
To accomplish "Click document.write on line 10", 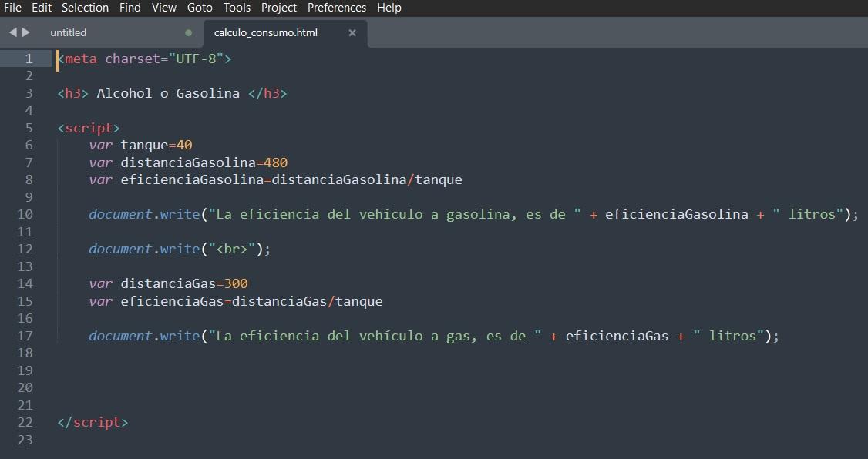I will (x=144, y=214).
